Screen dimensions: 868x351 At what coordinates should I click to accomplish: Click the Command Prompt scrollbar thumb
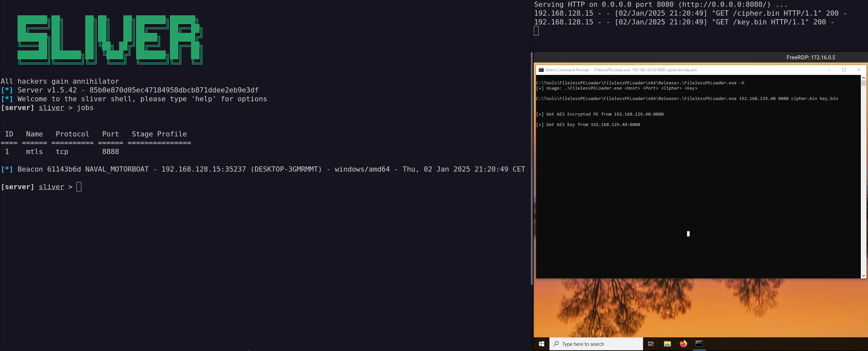(x=863, y=83)
